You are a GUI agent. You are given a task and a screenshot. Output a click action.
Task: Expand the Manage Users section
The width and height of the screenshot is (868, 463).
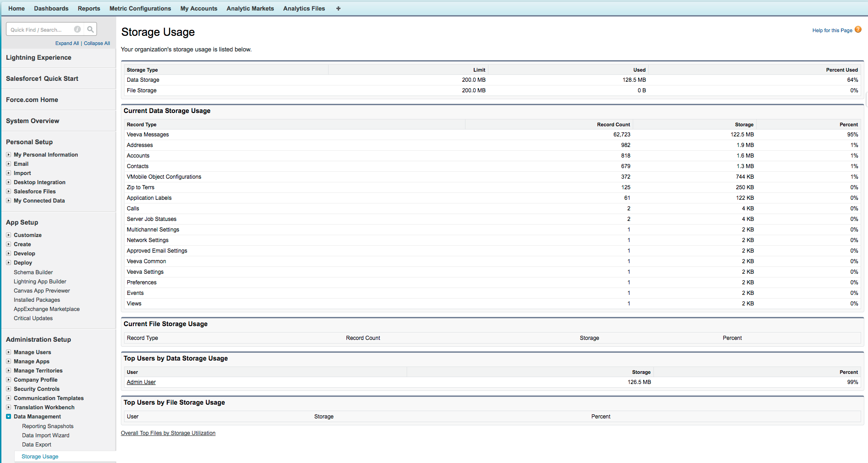(8, 352)
